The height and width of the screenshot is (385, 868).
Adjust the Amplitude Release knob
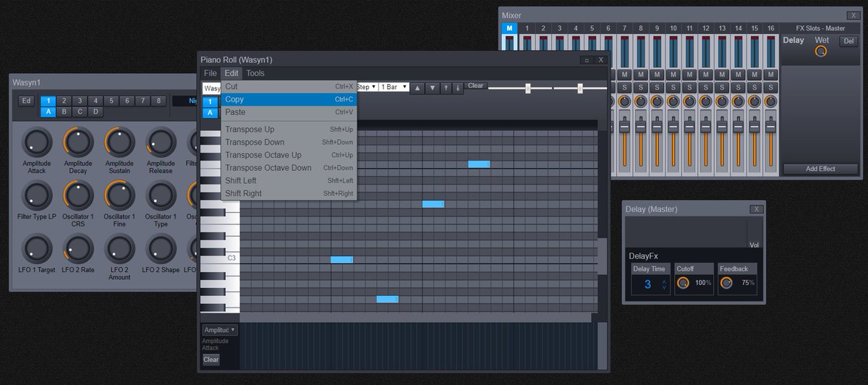click(x=161, y=142)
